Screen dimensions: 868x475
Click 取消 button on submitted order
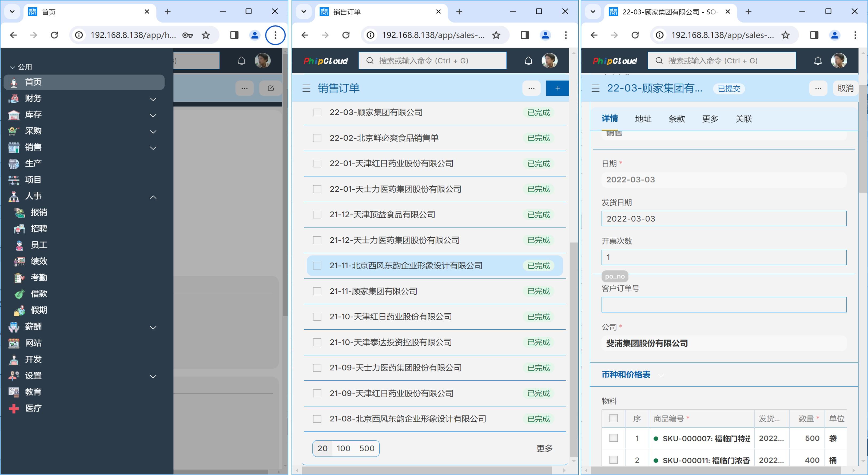[x=845, y=88]
